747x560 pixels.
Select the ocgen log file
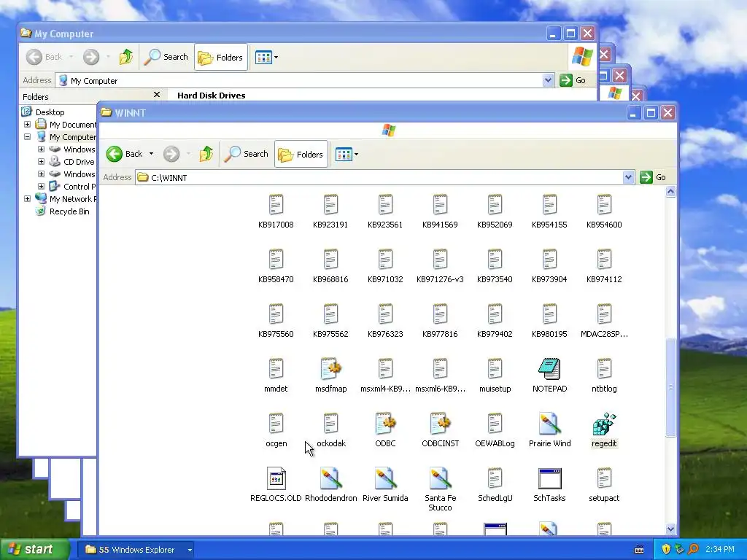(x=276, y=424)
